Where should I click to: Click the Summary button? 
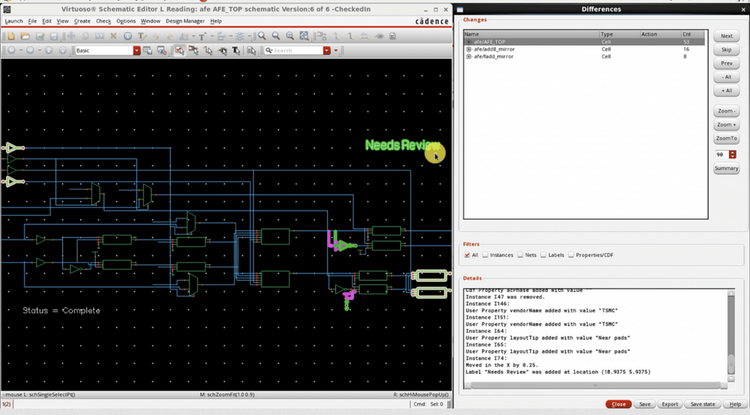pyautogui.click(x=726, y=168)
